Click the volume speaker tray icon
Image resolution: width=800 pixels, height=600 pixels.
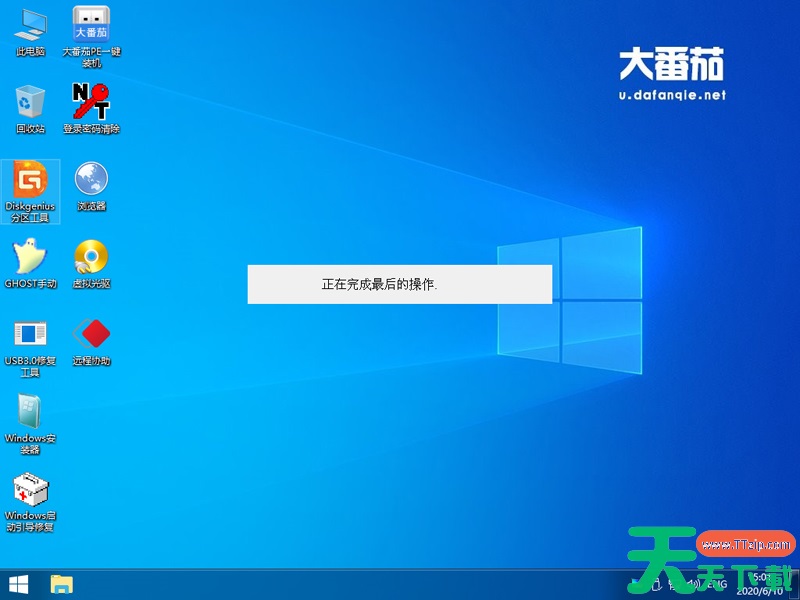point(694,584)
